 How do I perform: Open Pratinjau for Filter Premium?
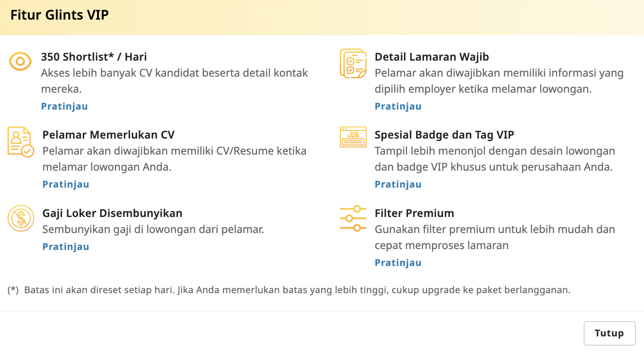point(398,262)
